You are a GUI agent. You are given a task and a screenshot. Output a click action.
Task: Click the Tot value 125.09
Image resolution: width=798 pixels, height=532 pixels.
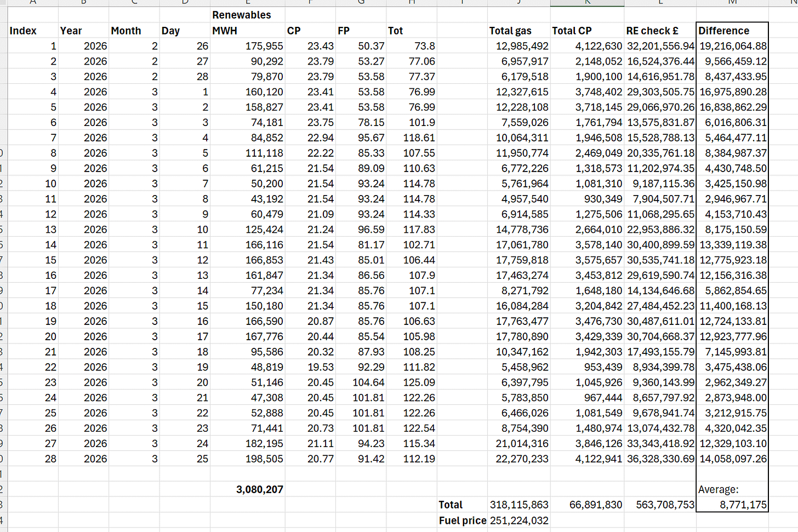click(412, 382)
